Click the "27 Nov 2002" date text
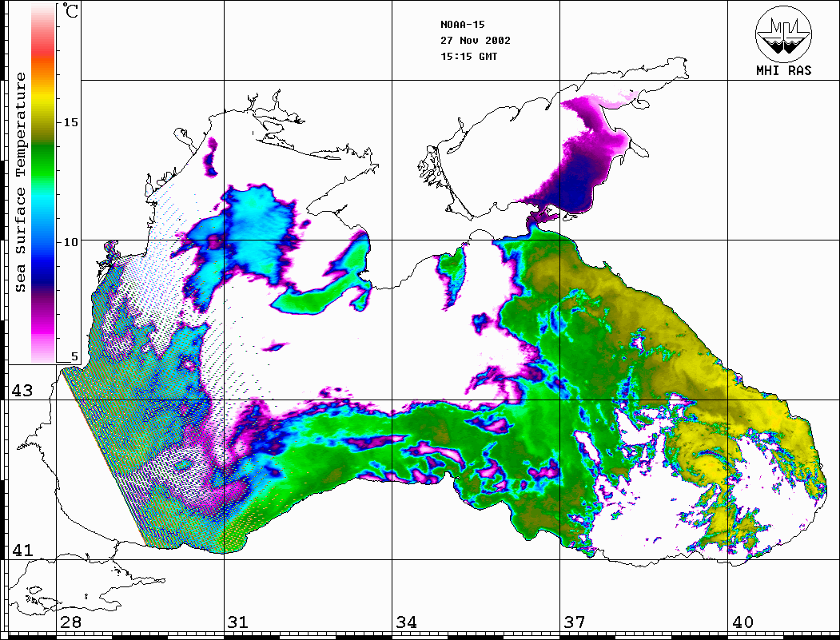The image size is (840, 640). pos(476,40)
